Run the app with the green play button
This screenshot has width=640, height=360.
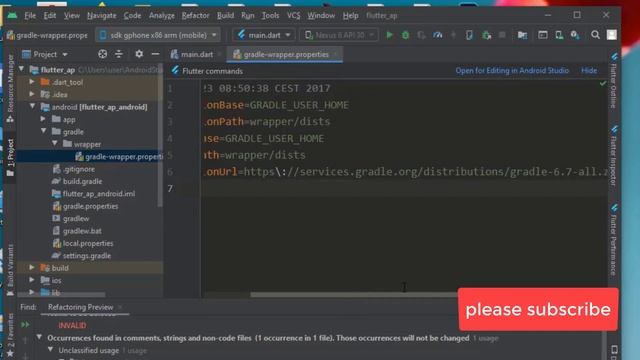(389, 35)
